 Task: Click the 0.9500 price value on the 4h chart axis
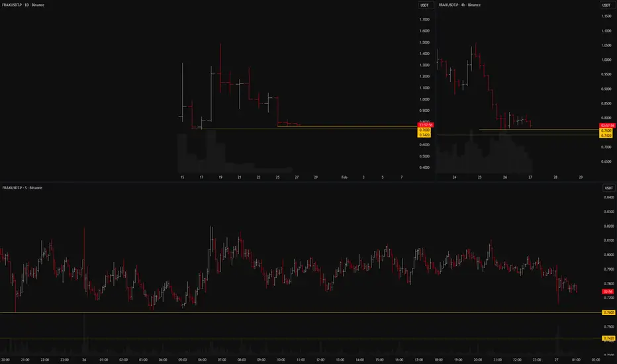(606, 74)
